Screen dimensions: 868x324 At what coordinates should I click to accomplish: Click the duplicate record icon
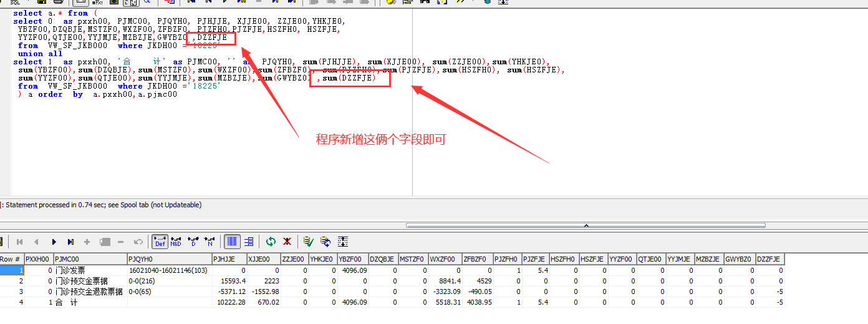click(x=104, y=242)
